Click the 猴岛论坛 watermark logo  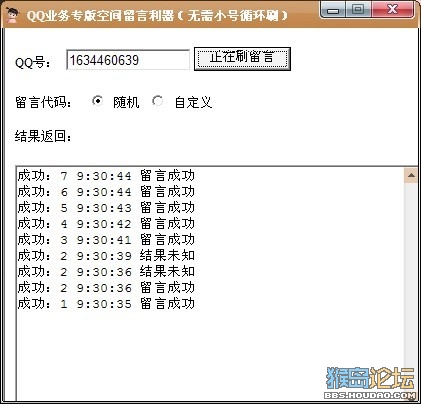pos(370,382)
